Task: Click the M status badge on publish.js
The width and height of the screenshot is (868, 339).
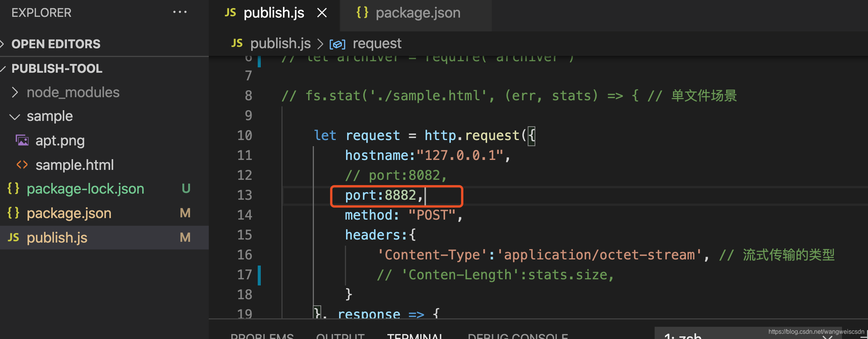Action: [x=185, y=238]
